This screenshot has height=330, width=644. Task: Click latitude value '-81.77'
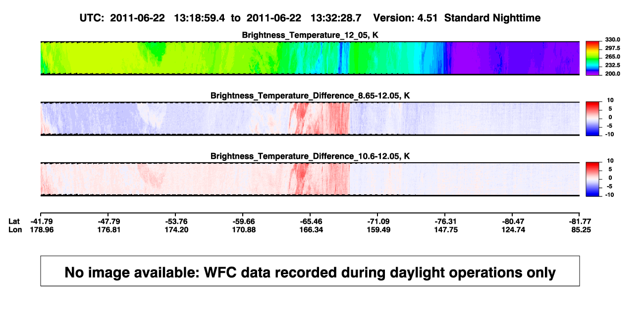tap(579, 221)
